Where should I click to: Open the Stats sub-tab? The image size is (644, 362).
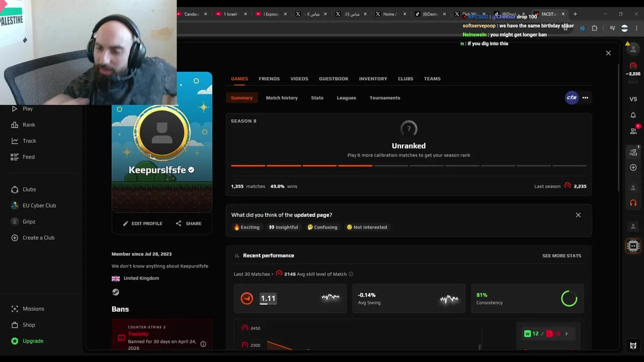click(x=317, y=98)
